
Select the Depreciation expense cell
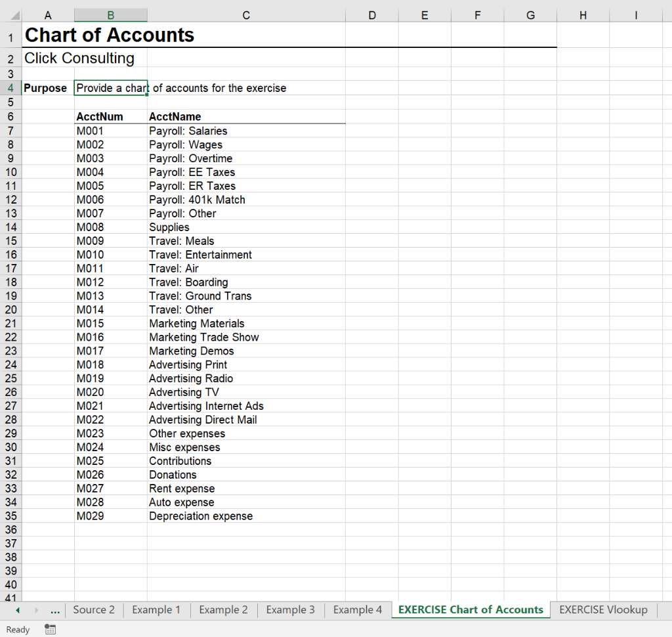(247, 516)
